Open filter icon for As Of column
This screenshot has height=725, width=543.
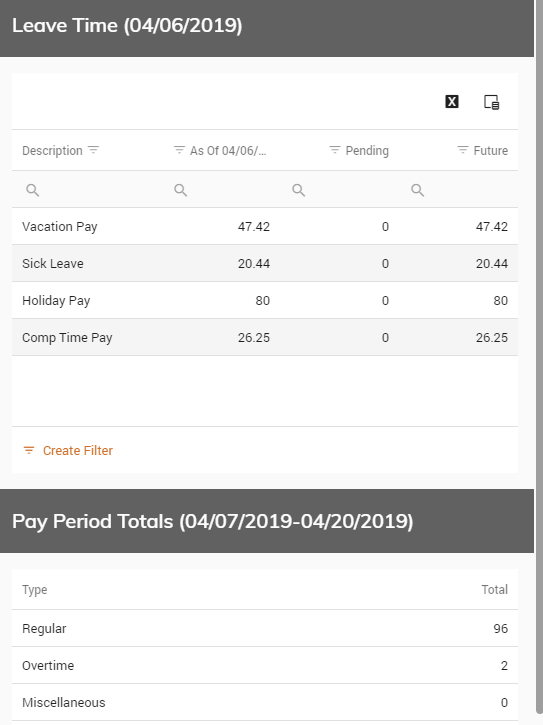click(179, 150)
